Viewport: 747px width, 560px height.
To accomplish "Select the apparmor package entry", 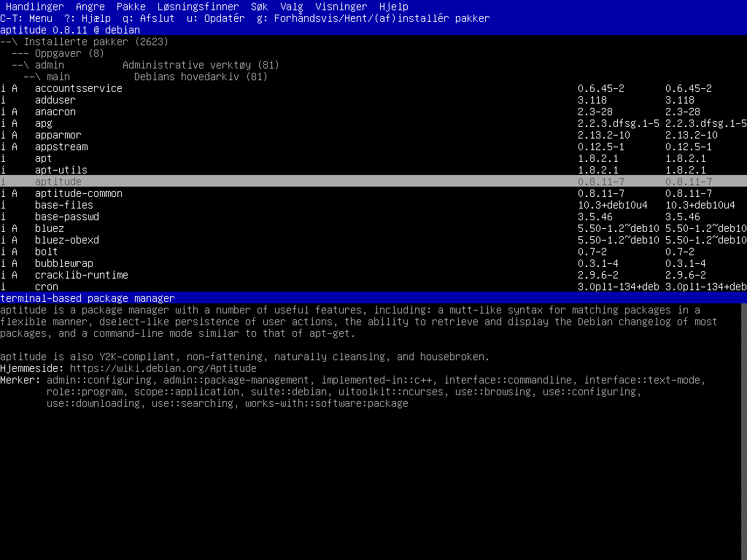I will pos(58,135).
